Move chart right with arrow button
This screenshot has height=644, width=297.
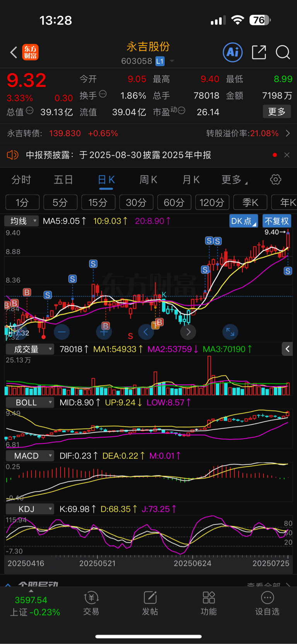(x=188, y=331)
